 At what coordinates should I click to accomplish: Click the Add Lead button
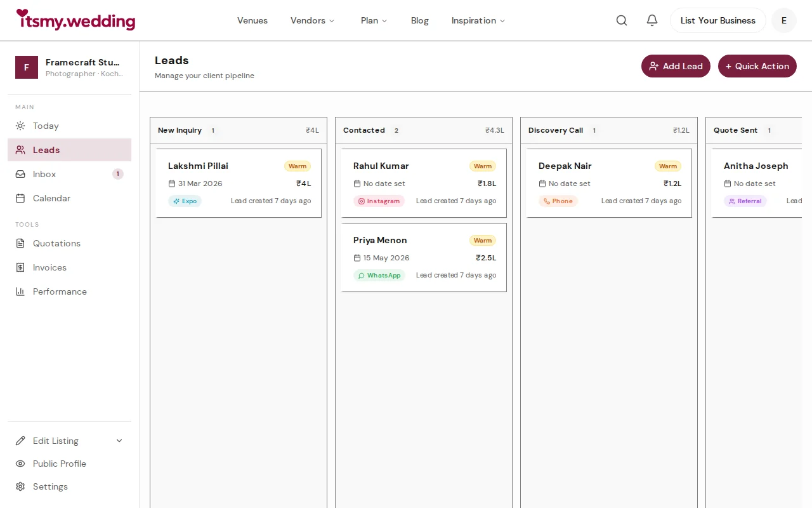pos(676,65)
